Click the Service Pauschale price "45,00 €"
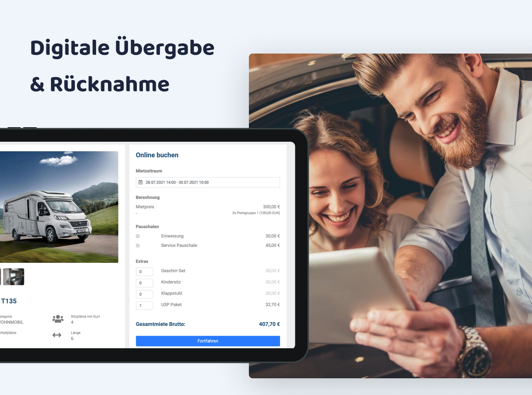This screenshot has width=532, height=395. coord(272,245)
